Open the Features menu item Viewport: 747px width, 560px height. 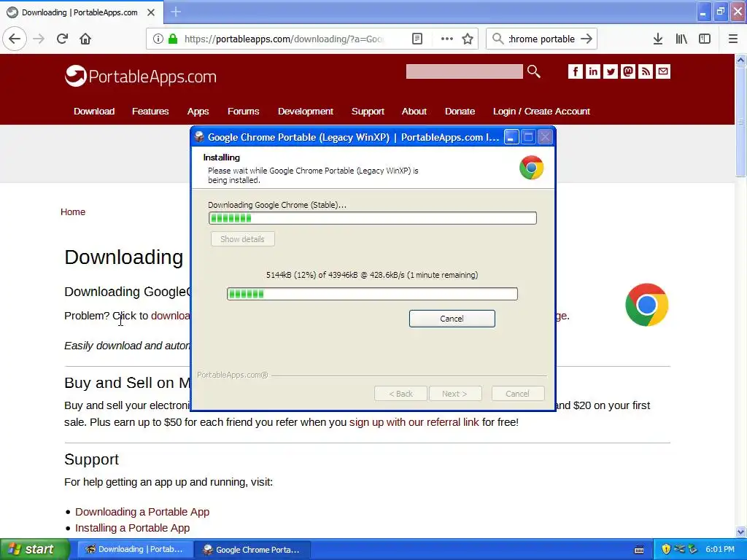point(150,111)
